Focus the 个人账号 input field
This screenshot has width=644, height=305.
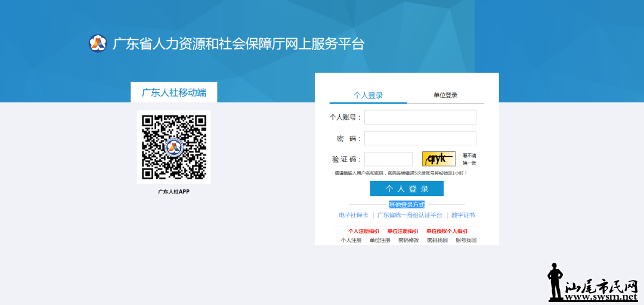click(x=420, y=117)
